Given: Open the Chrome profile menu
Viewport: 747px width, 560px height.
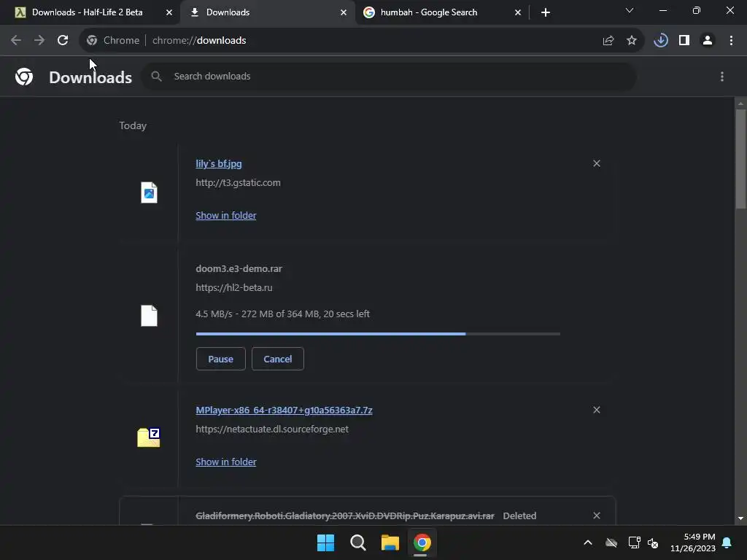Looking at the screenshot, I should pos(708,41).
